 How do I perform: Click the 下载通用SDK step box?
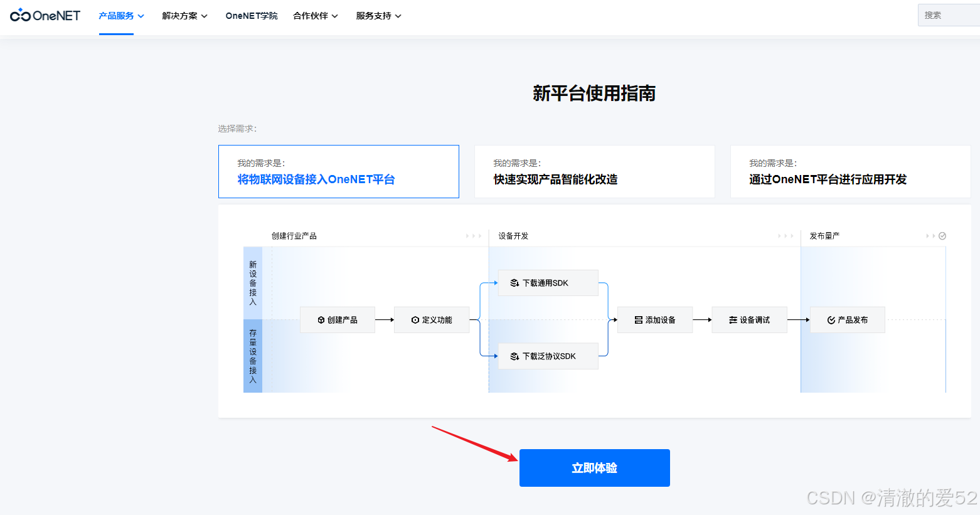point(548,283)
